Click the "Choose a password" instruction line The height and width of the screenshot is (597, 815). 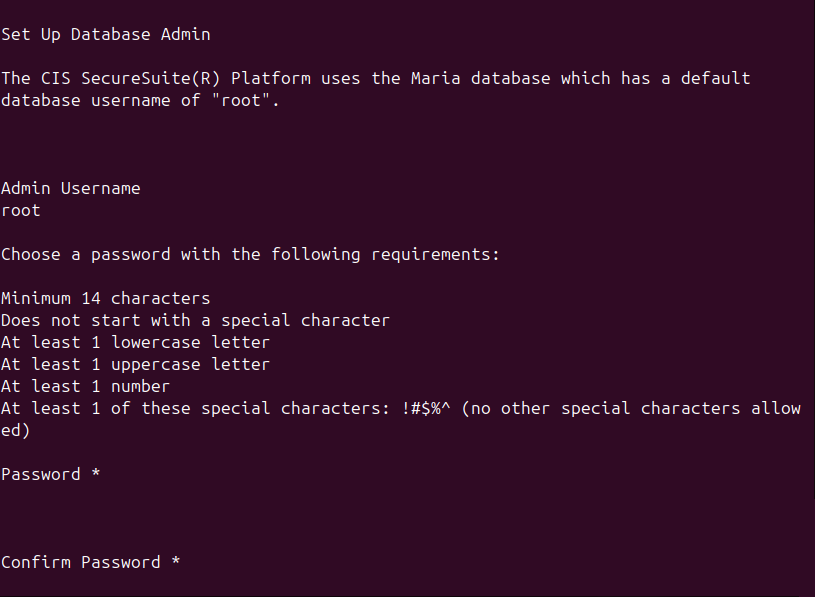(x=250, y=254)
